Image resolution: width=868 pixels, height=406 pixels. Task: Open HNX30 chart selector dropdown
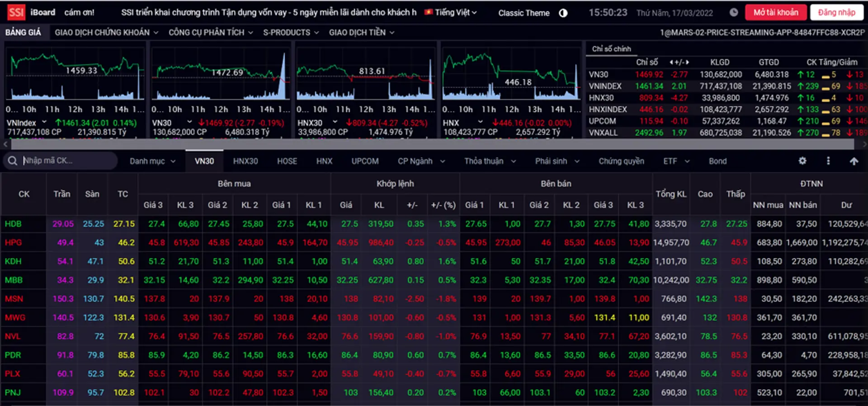[335, 122]
